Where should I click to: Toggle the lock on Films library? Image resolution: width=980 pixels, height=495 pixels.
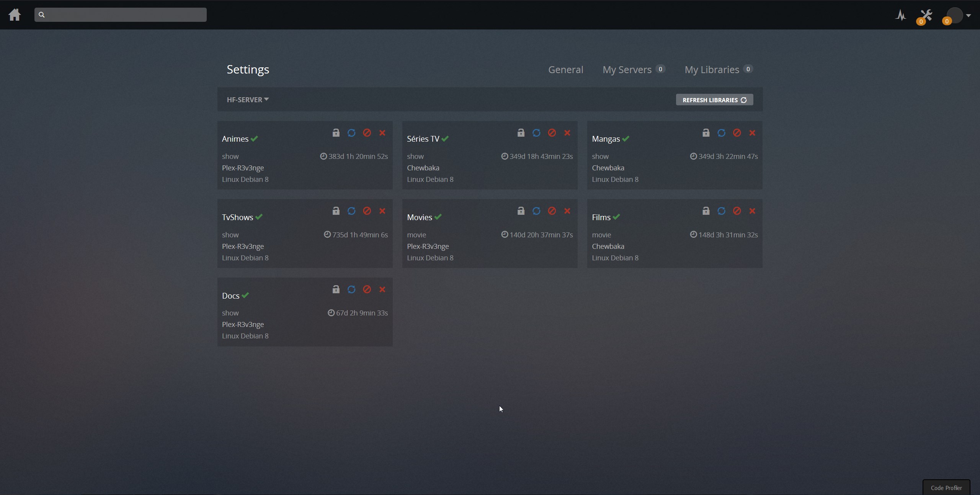(x=706, y=211)
